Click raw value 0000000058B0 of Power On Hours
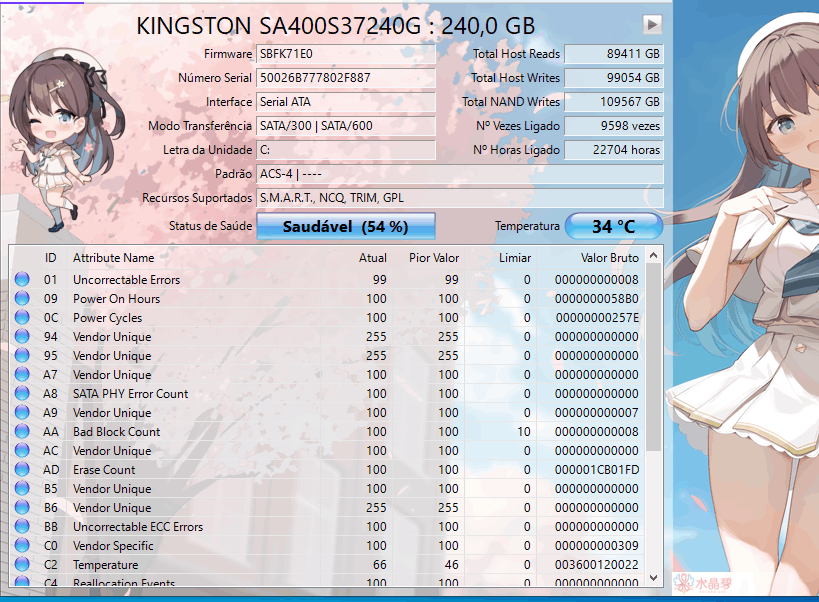Screen dimensions: 819x602 597,299
